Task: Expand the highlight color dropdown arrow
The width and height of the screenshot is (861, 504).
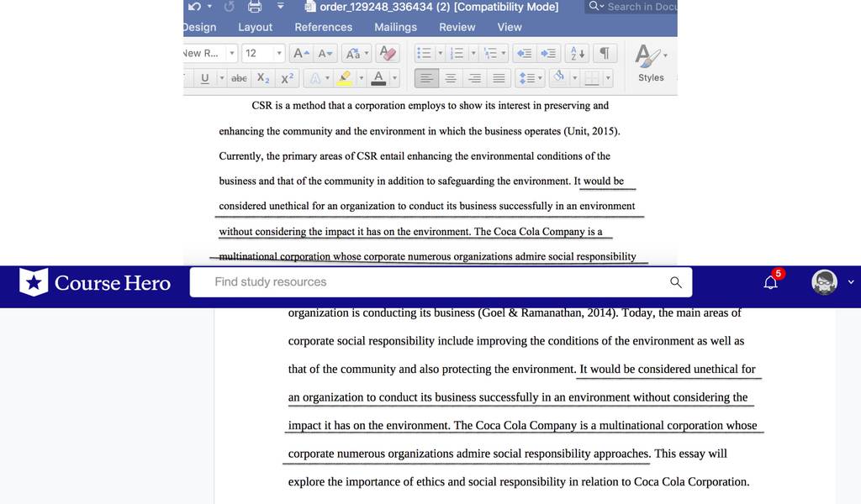Action: (x=362, y=78)
